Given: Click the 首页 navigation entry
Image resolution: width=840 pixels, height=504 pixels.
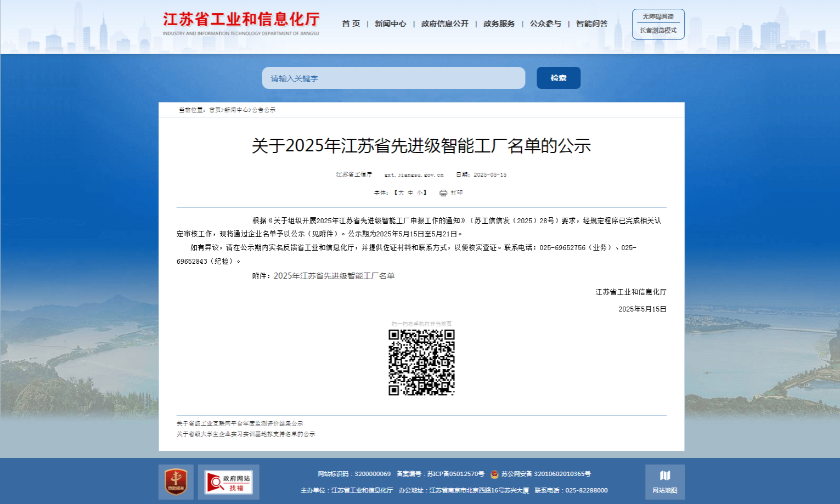Looking at the screenshot, I should (x=351, y=24).
